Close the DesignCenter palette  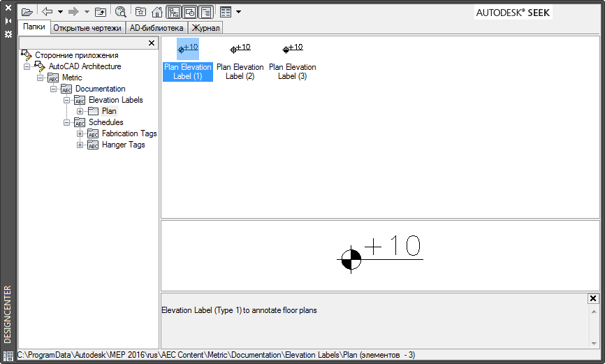[8, 7]
